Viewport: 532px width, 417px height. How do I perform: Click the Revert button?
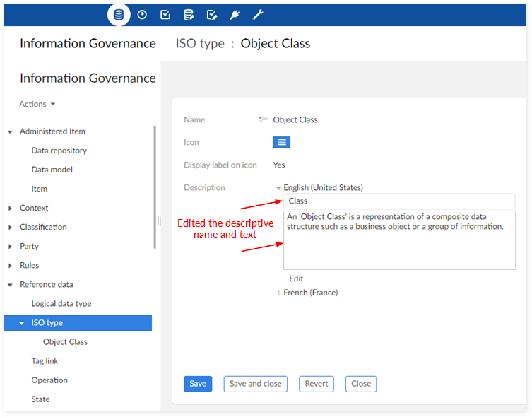(x=317, y=384)
